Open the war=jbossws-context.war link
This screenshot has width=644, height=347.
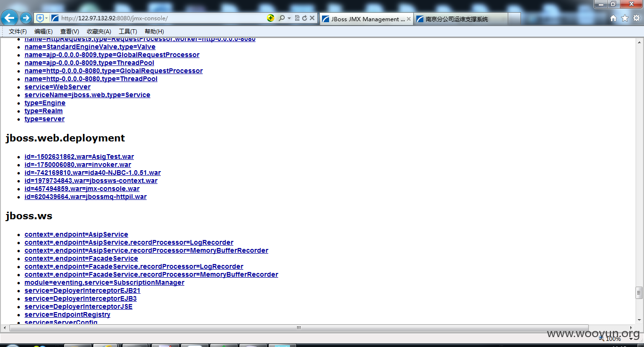(91, 181)
